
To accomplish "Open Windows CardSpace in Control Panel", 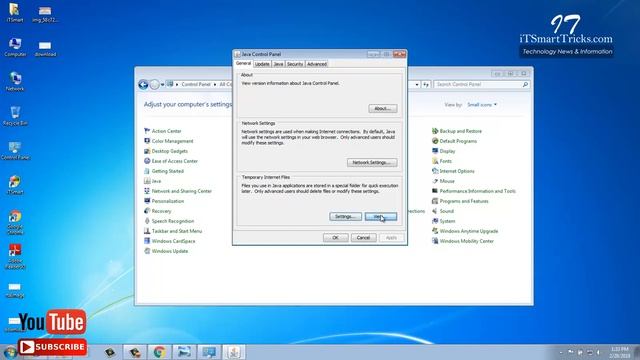I will pos(169,241).
